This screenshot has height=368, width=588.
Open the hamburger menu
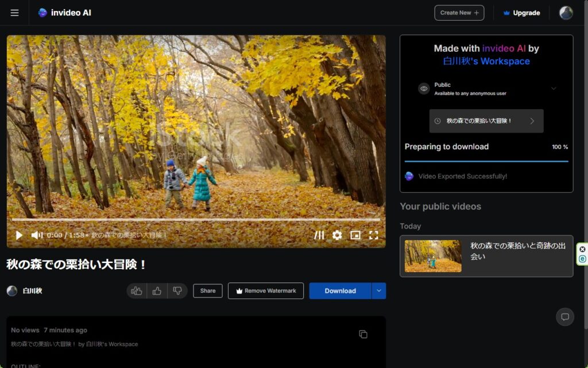(x=14, y=13)
